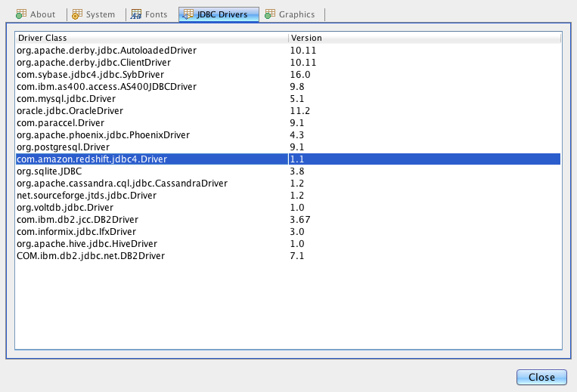This screenshot has height=392, width=577.
Task: Click version 4.3 of PhoenixDriver
Action: 297,135
